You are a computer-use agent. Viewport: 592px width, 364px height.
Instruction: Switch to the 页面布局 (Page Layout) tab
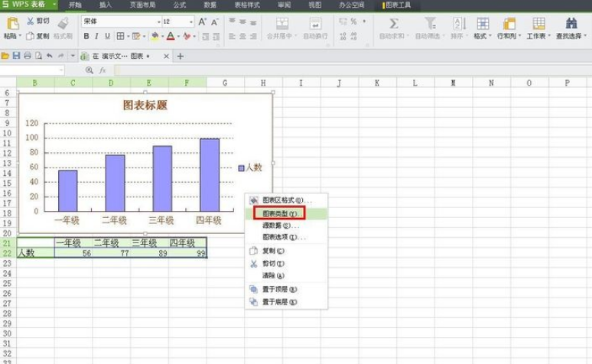[143, 5]
